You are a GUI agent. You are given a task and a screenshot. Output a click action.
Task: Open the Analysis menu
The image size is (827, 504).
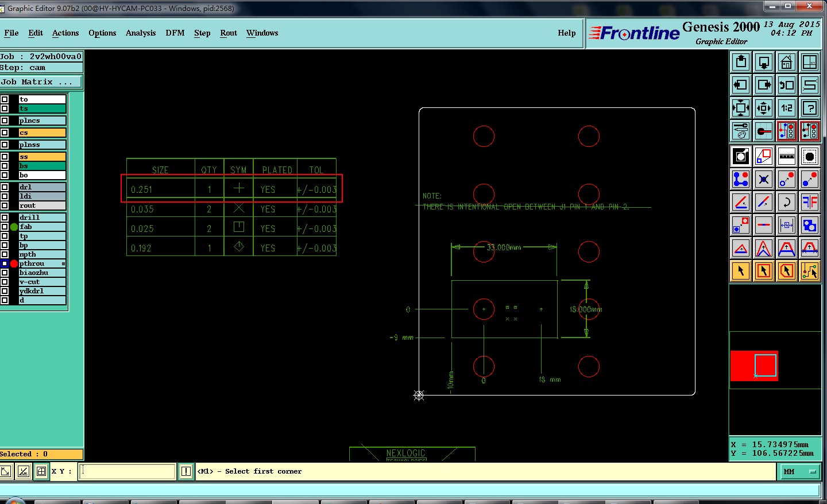pyautogui.click(x=141, y=33)
